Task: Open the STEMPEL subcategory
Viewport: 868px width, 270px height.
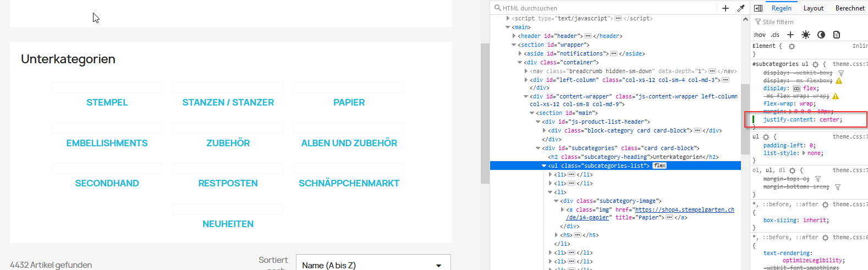Action: [x=107, y=102]
